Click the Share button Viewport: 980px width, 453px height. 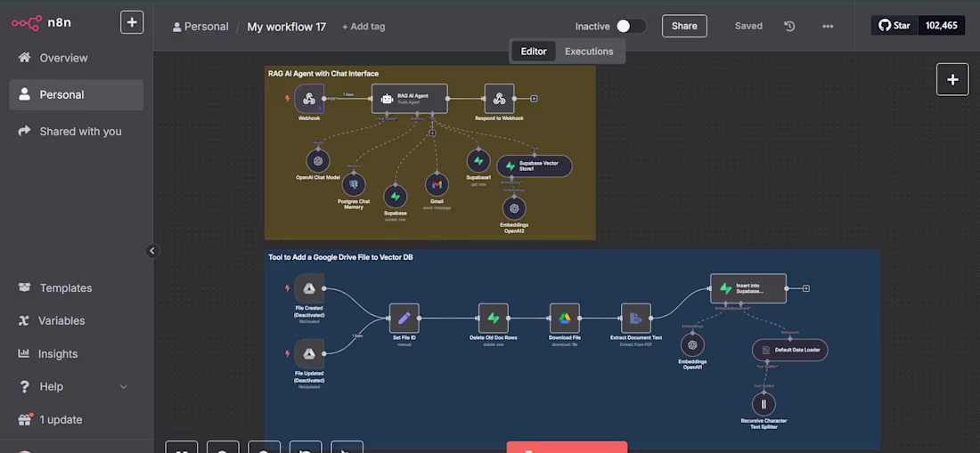point(684,26)
